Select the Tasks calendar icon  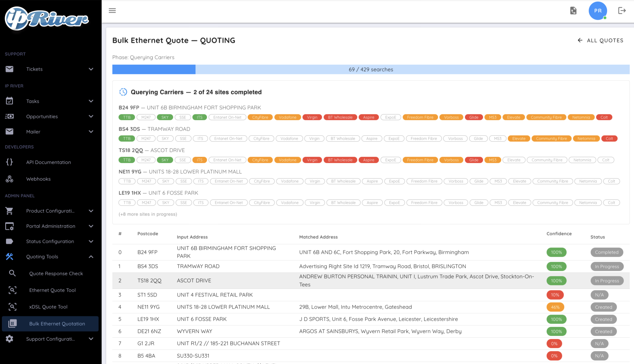10,101
